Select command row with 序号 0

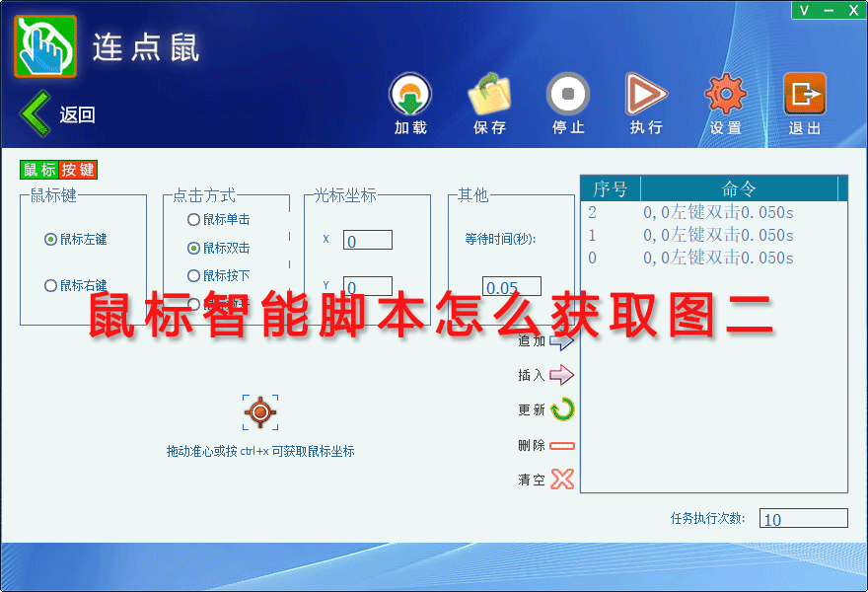[714, 258]
